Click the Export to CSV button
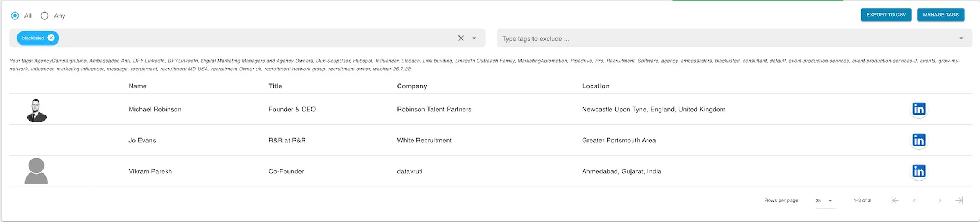 pos(886,15)
